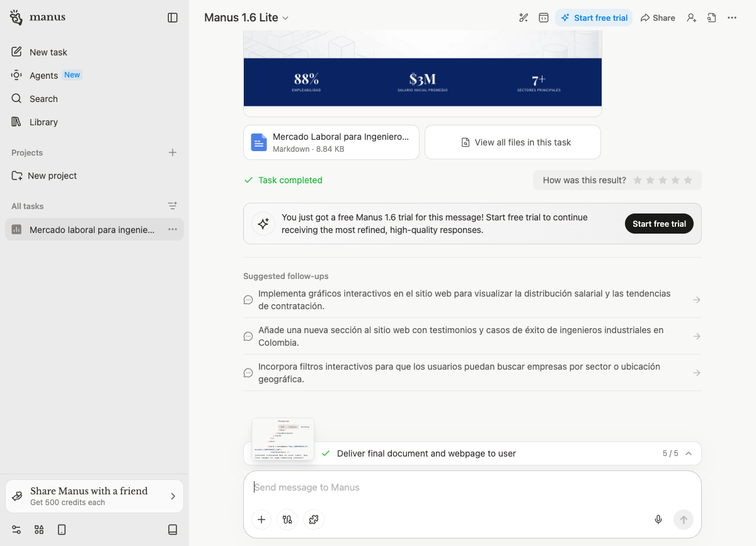Click the add collaborator person icon
The width and height of the screenshot is (756, 546).
click(x=692, y=18)
